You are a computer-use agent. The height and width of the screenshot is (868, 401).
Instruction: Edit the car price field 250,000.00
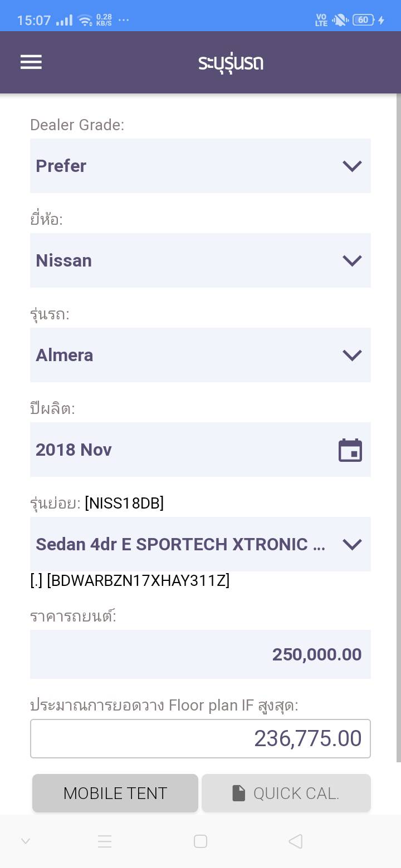pyautogui.click(x=200, y=654)
